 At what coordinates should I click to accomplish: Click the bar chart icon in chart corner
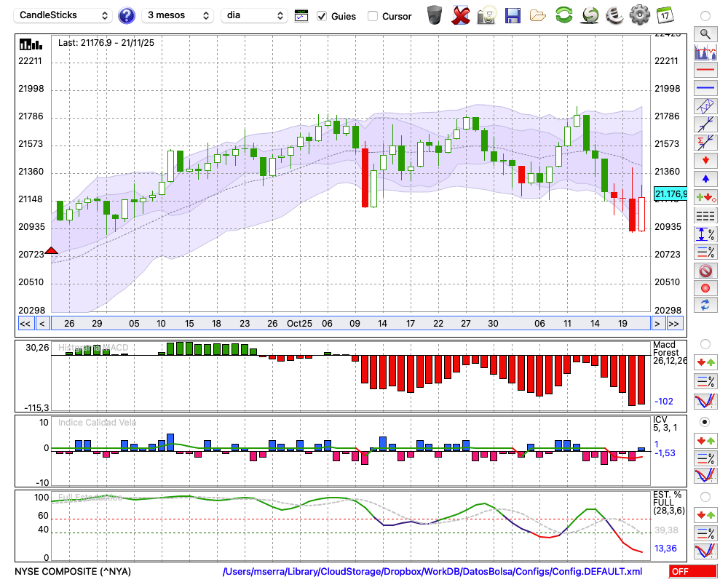pyautogui.click(x=31, y=44)
